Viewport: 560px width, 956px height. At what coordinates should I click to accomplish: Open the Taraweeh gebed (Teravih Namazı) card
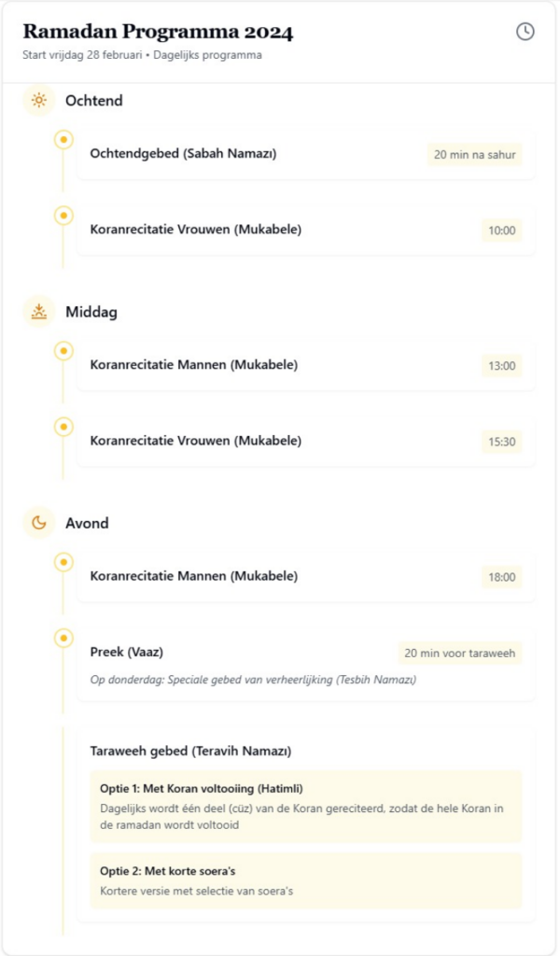190,751
